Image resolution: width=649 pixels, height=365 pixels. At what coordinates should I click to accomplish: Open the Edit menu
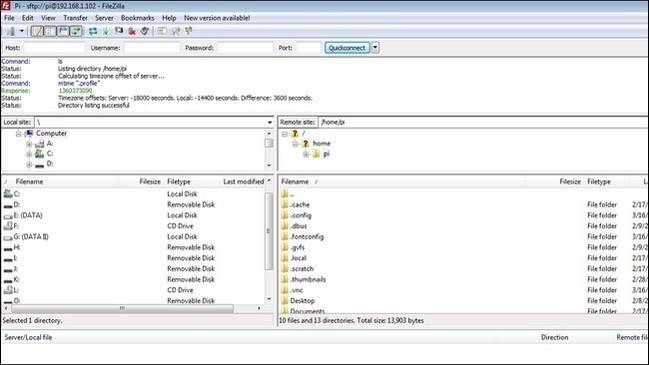[28, 18]
